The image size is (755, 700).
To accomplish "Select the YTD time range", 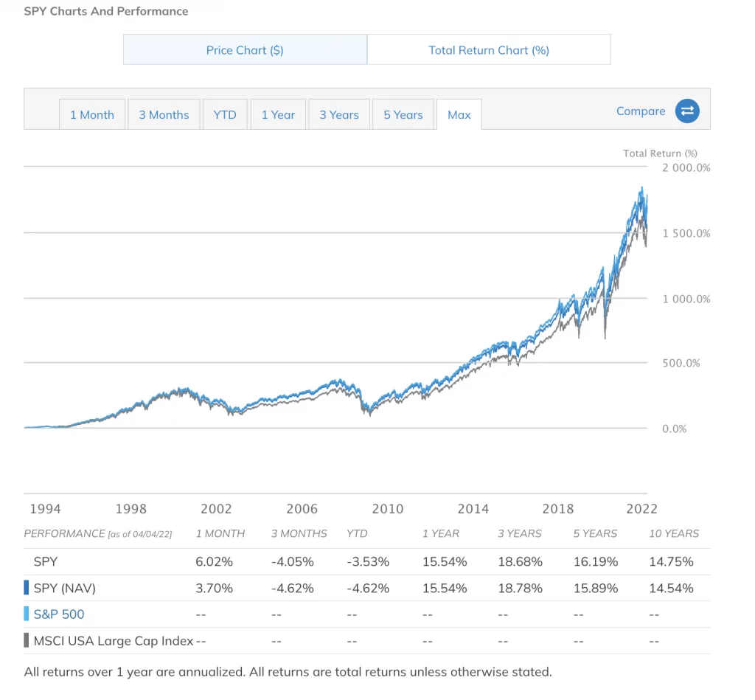I will [225, 115].
